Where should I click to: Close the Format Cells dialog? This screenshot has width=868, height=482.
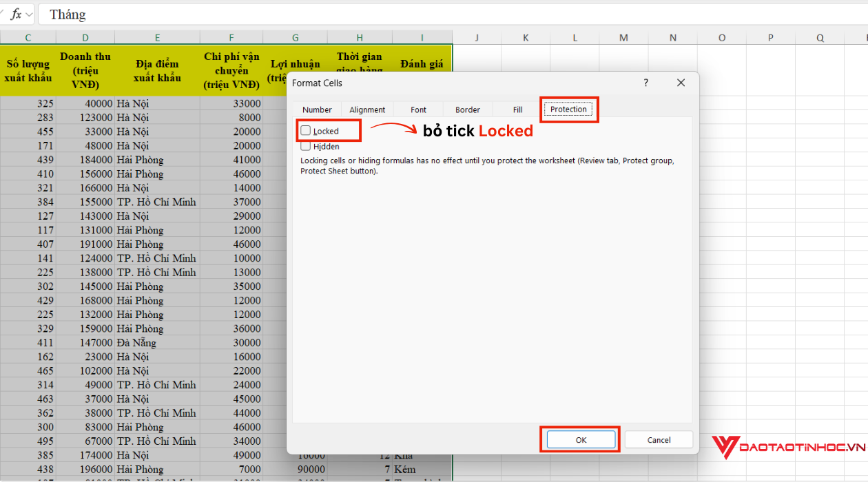[681, 83]
